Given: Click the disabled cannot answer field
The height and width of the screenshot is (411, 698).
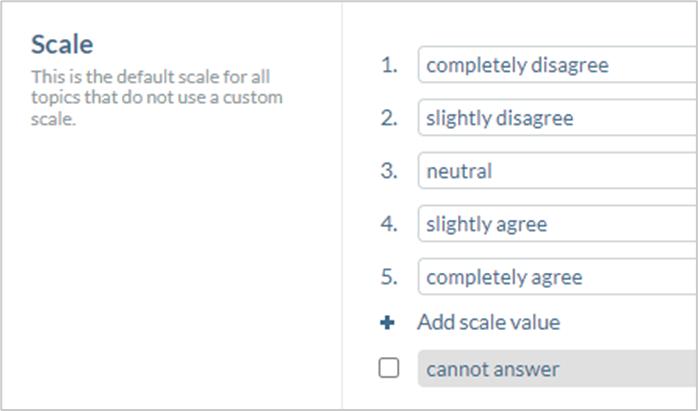Looking at the screenshot, I should pyautogui.click(x=557, y=368).
